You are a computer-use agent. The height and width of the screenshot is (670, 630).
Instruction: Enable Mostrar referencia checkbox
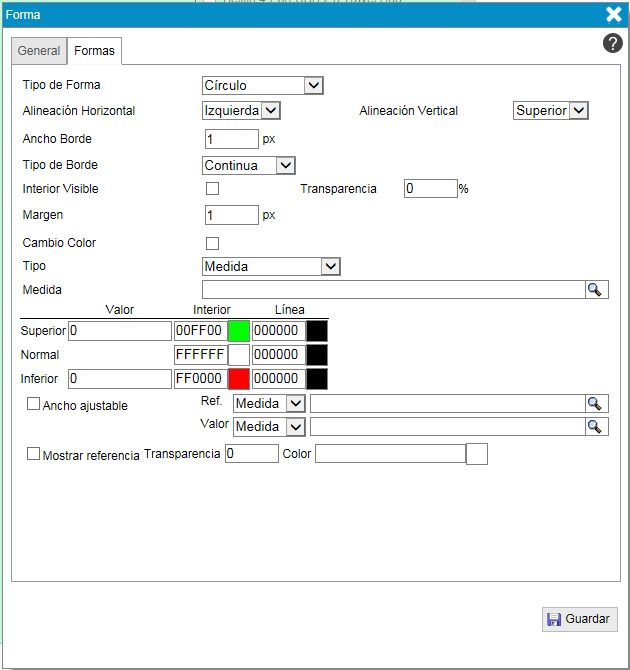coord(34,454)
